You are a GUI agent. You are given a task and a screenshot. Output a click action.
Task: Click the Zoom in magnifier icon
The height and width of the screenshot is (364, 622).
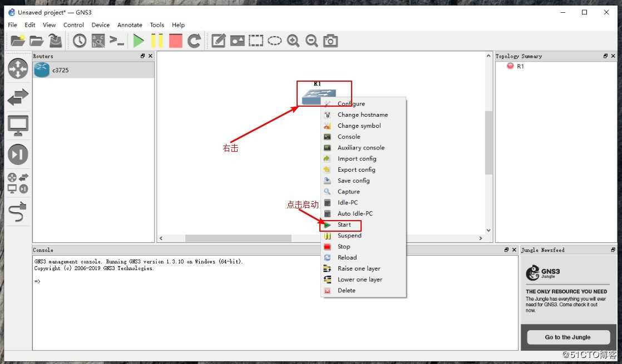293,41
